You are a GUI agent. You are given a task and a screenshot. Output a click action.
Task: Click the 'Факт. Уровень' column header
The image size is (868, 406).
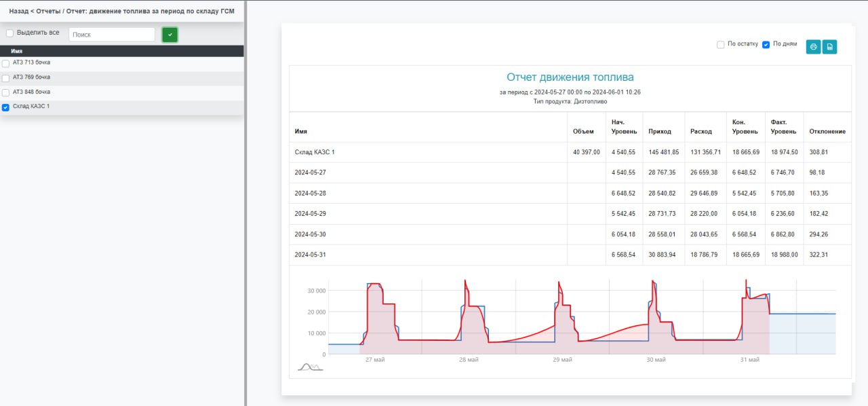click(784, 127)
